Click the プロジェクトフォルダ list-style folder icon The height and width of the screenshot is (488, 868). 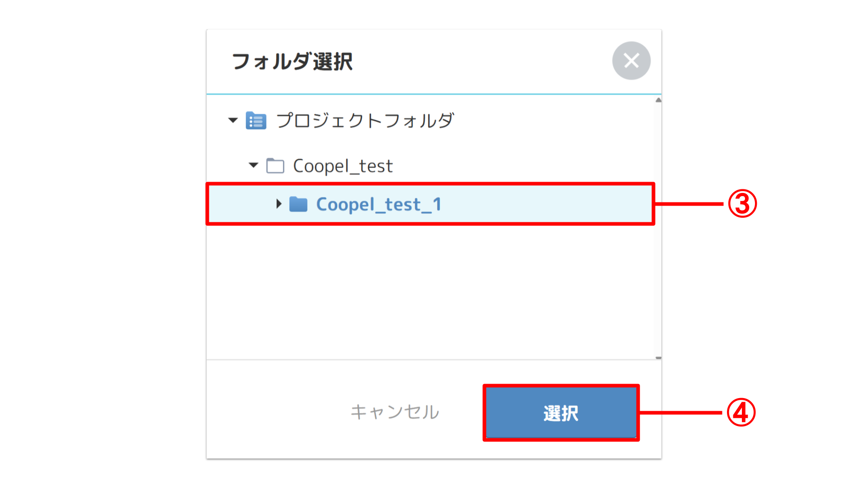coord(256,121)
